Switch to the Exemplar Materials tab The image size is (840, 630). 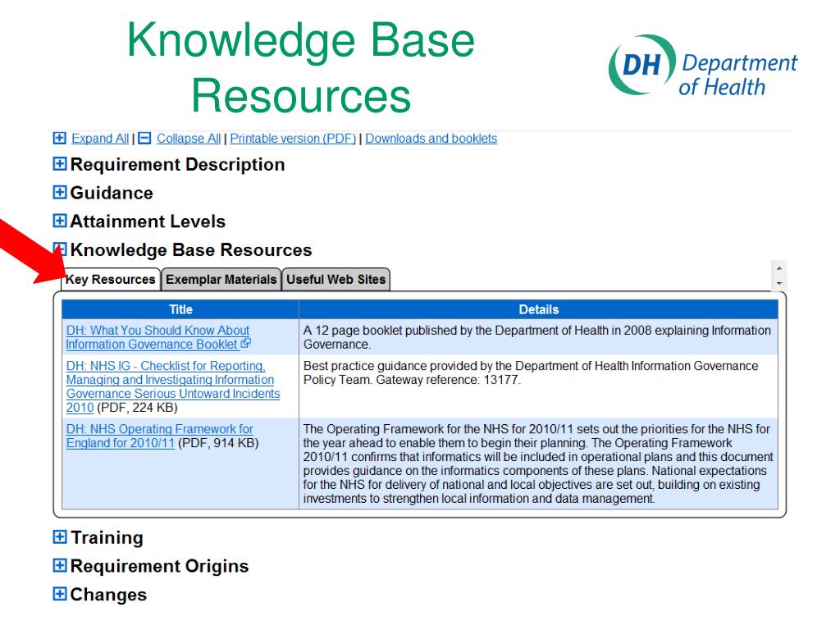point(221,280)
